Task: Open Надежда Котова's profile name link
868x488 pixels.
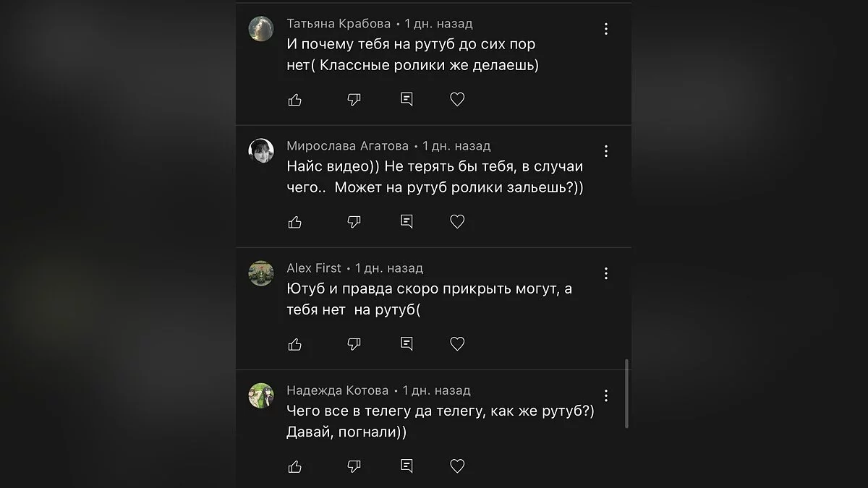Action: [337, 390]
